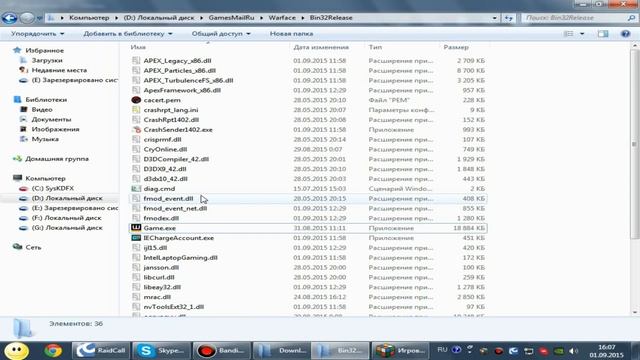Select Избранное in the navigation pane
Screen dimensions: 640x360
[x=44, y=51]
